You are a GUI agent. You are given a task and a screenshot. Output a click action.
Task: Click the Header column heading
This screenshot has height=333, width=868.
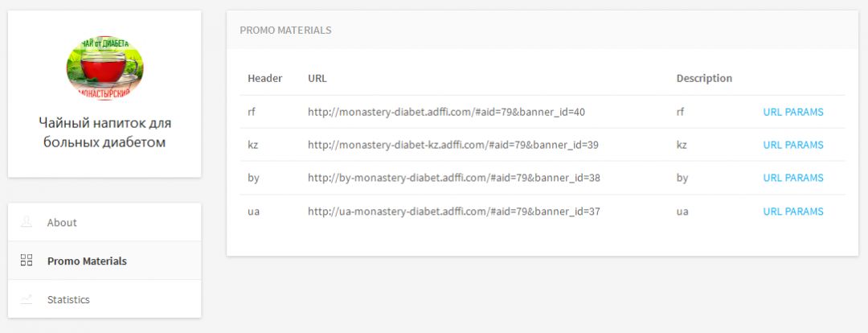tap(264, 79)
